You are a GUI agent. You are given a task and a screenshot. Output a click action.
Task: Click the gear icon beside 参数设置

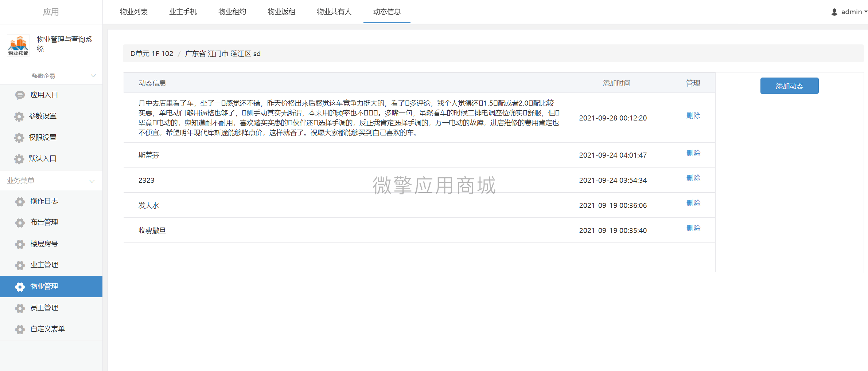[x=19, y=117]
